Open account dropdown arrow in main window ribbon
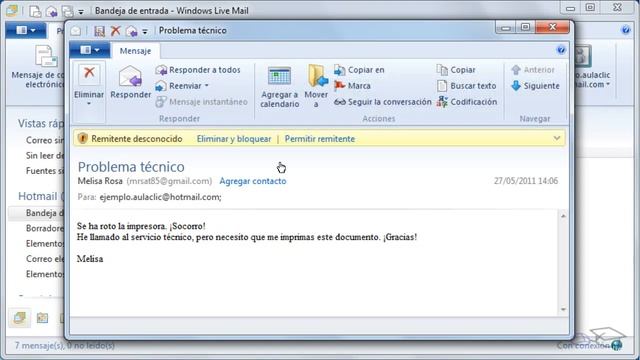The height and width of the screenshot is (360, 640). (608, 84)
